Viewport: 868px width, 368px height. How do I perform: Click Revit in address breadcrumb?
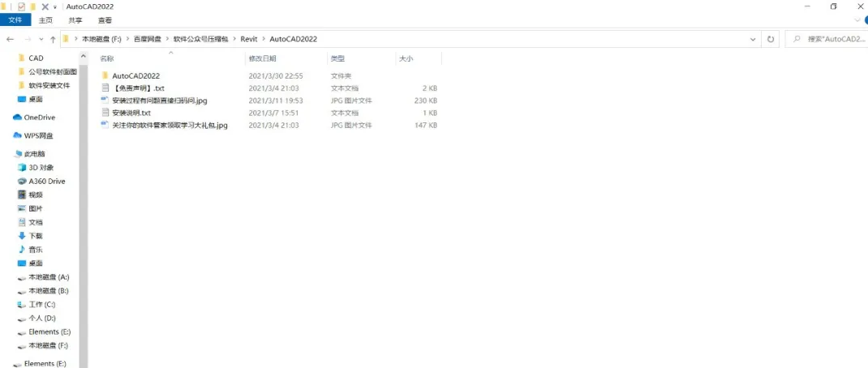point(248,39)
